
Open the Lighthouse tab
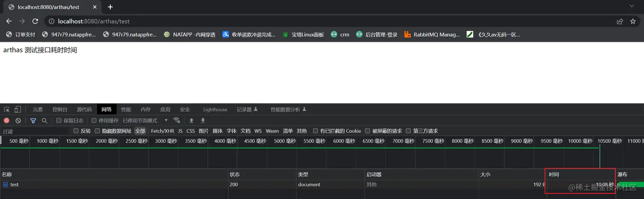click(215, 109)
